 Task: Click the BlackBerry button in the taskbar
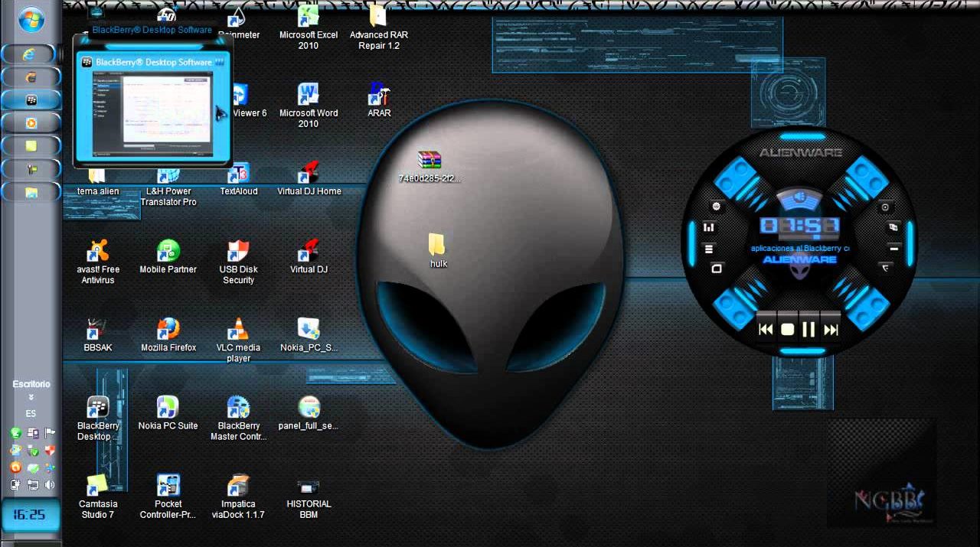pos(31,99)
